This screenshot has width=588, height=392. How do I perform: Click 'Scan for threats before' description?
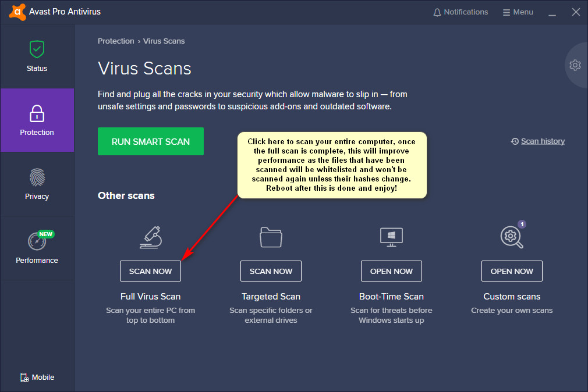391,315
